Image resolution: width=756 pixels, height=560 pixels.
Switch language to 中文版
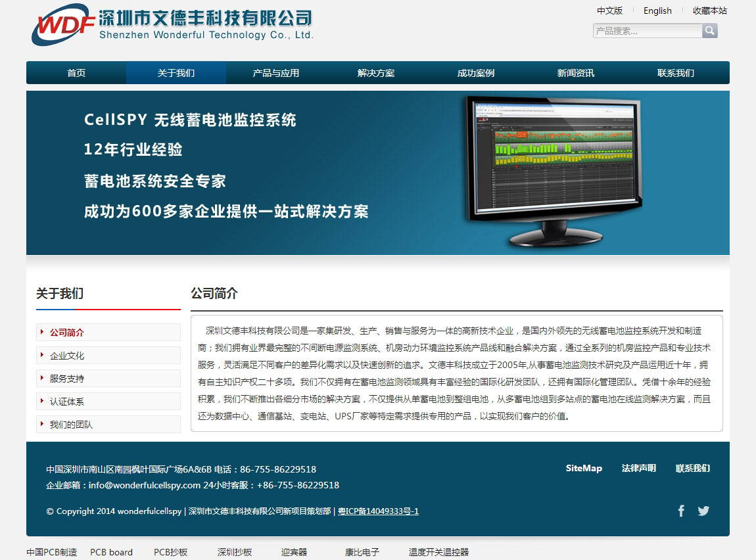pyautogui.click(x=609, y=11)
